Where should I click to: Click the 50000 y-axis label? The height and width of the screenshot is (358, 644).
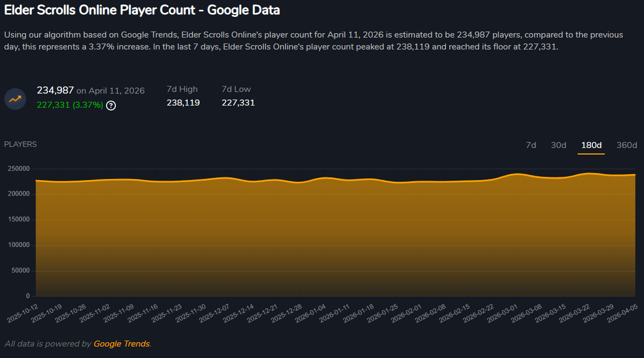point(21,270)
